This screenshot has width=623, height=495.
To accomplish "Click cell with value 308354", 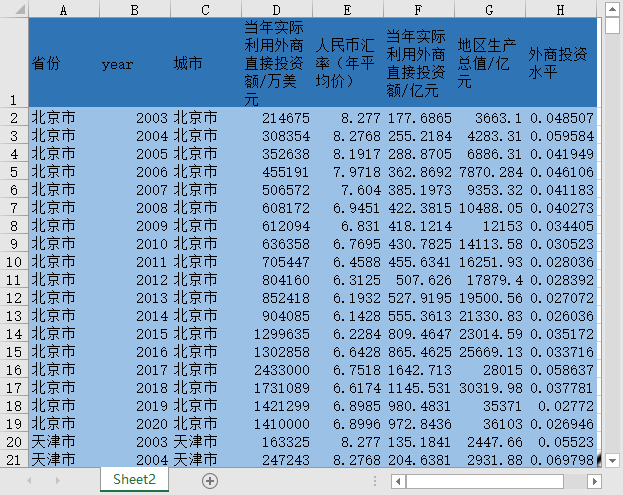I will 277,136.
